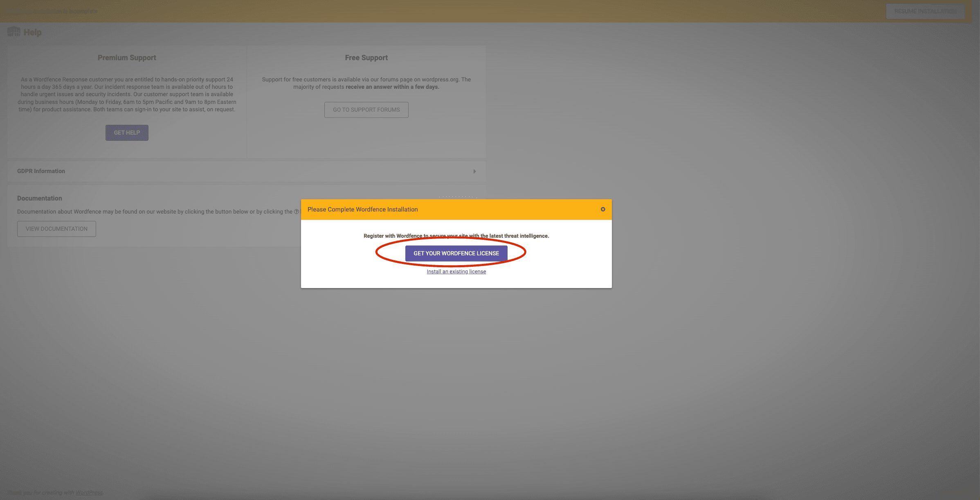Click the question mark help icon in Documentation
This screenshot has height=500, width=980.
tap(296, 212)
